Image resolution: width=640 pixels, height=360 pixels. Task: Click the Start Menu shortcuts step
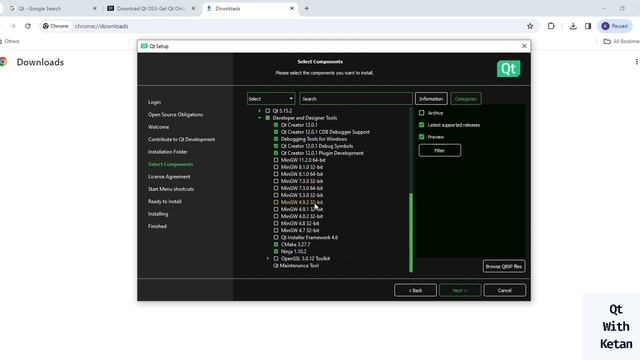click(171, 189)
